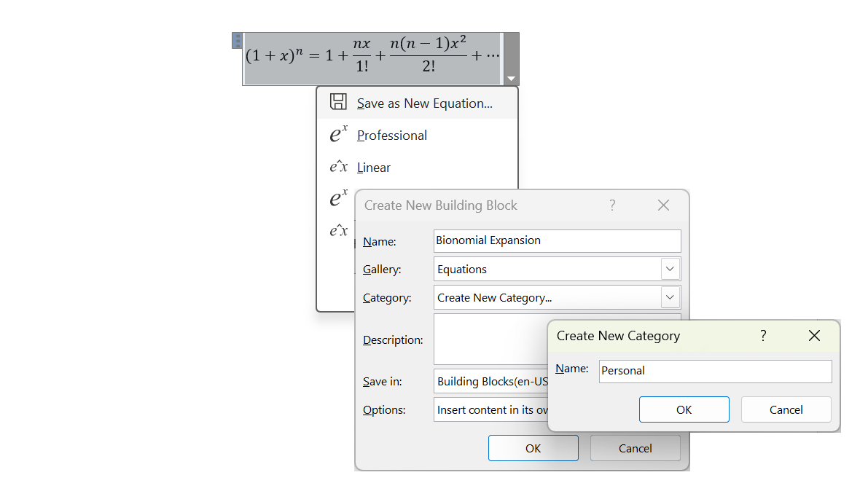Grab the equation move handle at top-left
Viewport: 868px width, 483px height.
pos(237,40)
